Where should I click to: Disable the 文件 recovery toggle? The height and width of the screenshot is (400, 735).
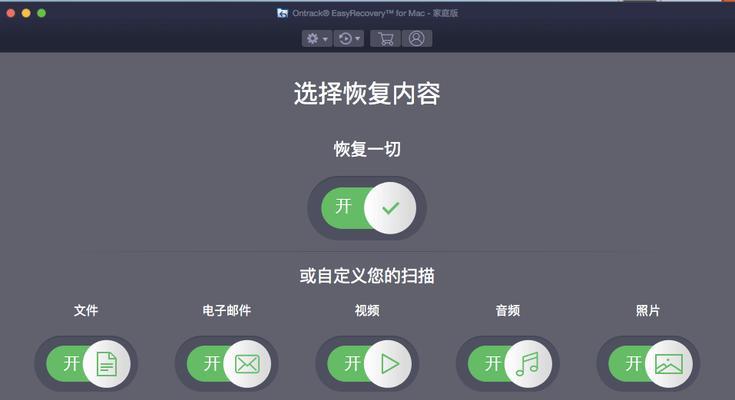point(88,364)
